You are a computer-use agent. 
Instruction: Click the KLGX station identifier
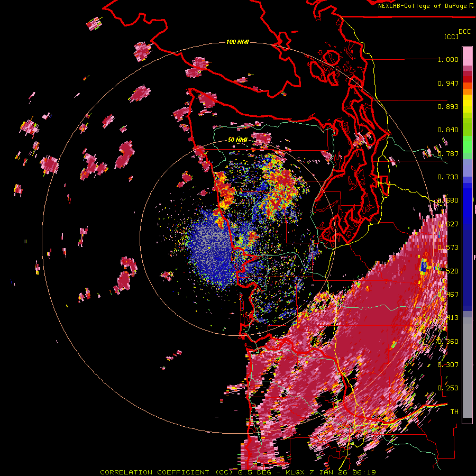(x=296, y=472)
